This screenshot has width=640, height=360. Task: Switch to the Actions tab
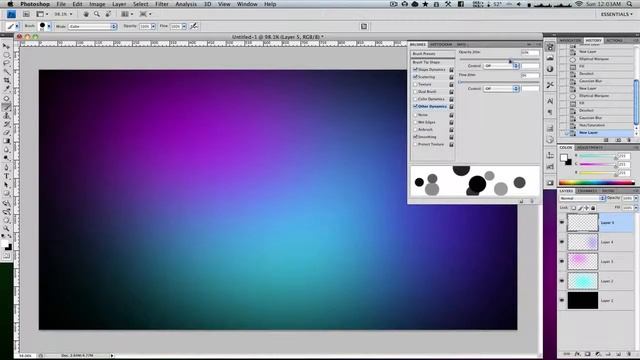(x=614, y=40)
